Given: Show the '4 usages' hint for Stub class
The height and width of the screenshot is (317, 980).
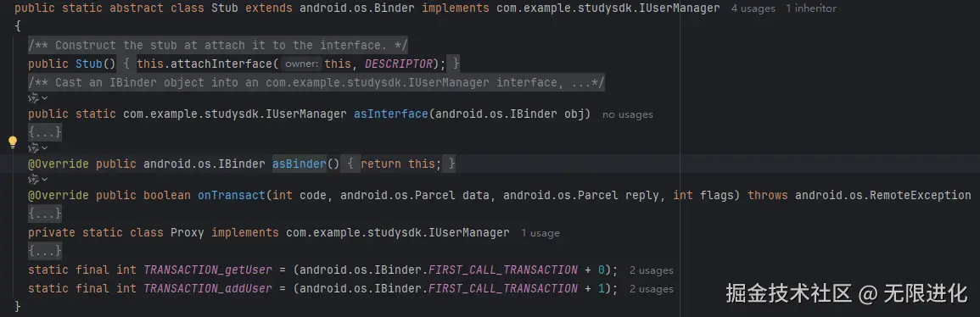Looking at the screenshot, I should pyautogui.click(x=753, y=8).
